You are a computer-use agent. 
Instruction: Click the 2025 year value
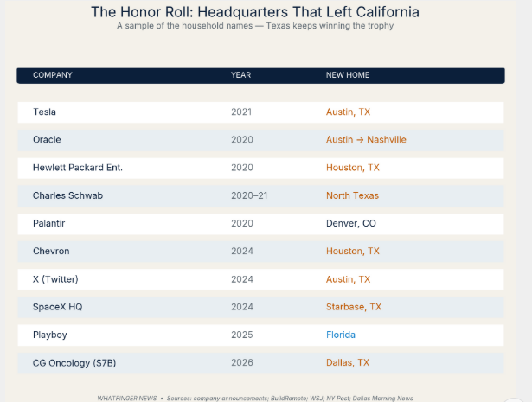click(242, 335)
